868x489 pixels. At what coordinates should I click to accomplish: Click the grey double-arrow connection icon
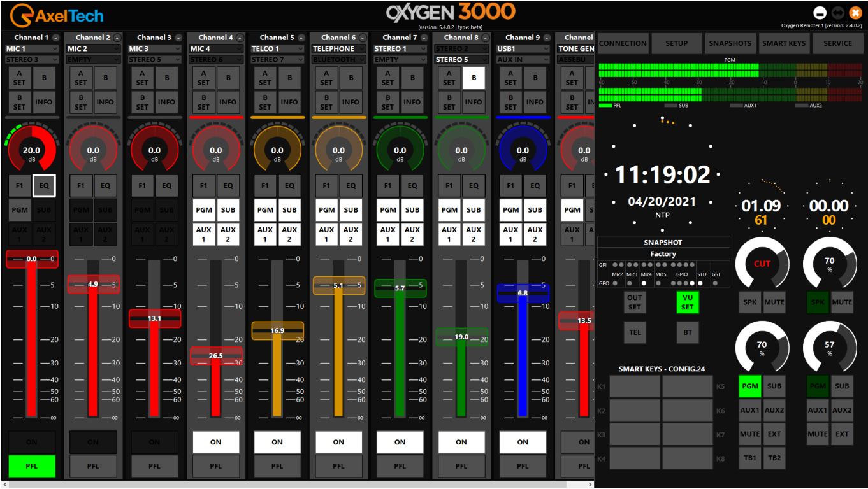click(839, 13)
